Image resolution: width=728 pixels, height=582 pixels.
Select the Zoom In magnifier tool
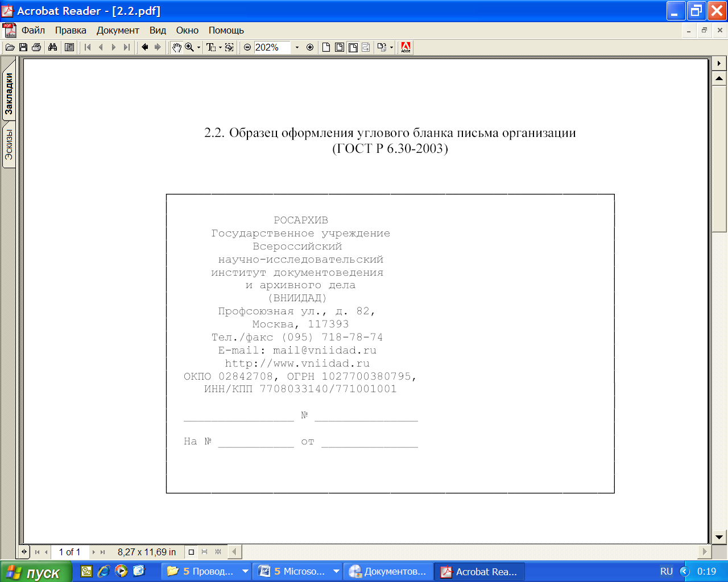[189, 47]
